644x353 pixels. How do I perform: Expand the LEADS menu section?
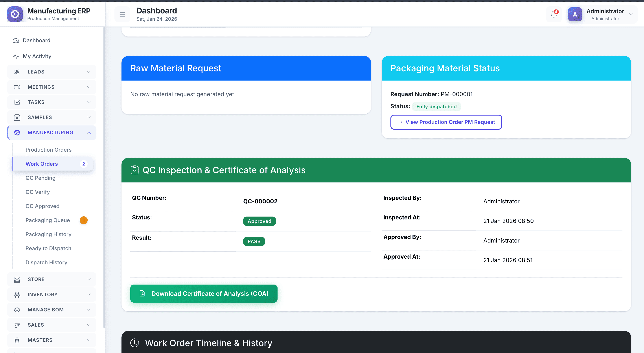(x=52, y=72)
